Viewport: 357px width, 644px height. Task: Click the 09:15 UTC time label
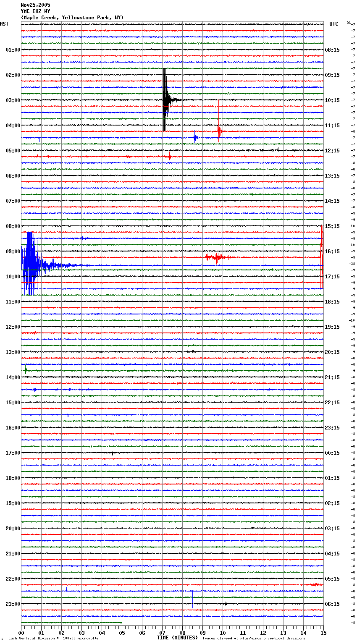point(332,75)
